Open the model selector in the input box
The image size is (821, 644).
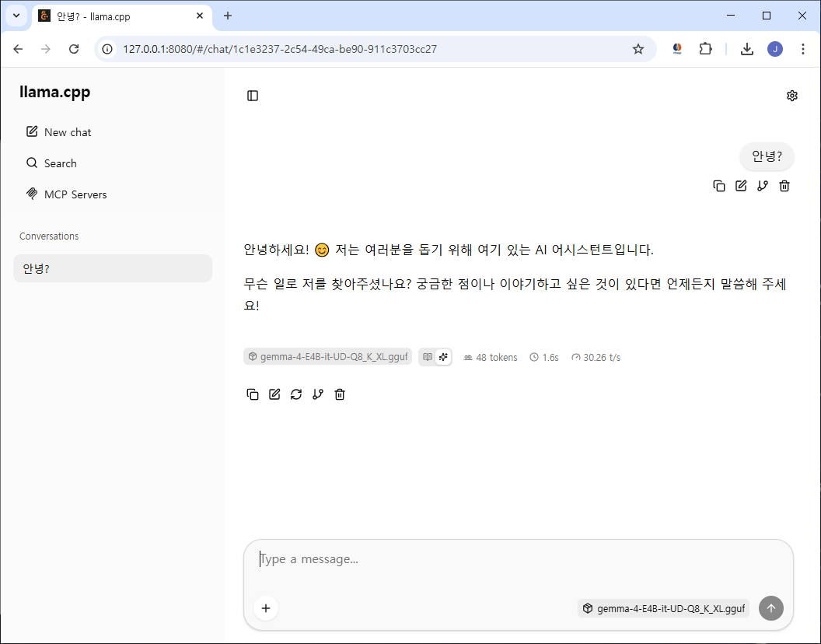coord(663,608)
